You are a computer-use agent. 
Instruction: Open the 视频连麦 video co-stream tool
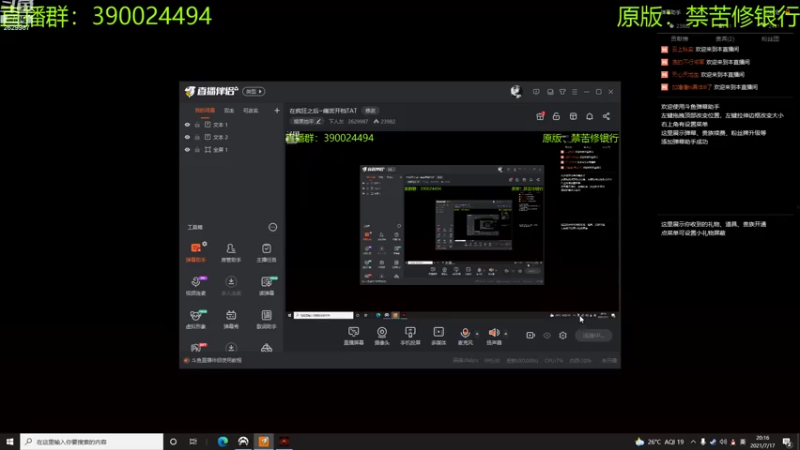(196, 286)
